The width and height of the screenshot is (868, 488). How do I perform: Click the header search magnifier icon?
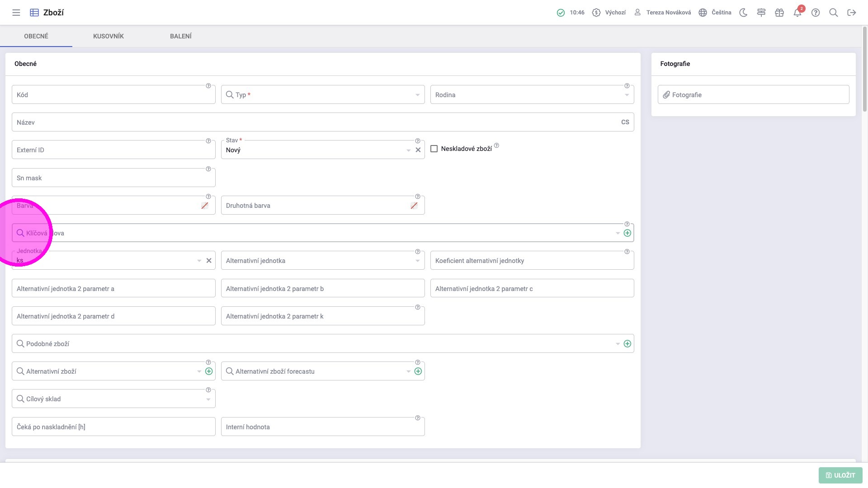pos(834,13)
